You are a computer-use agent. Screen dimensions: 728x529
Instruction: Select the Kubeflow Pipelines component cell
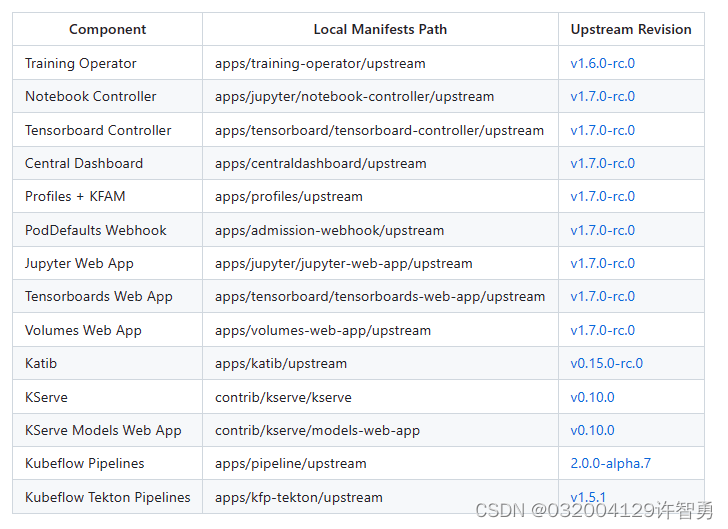(x=107, y=463)
